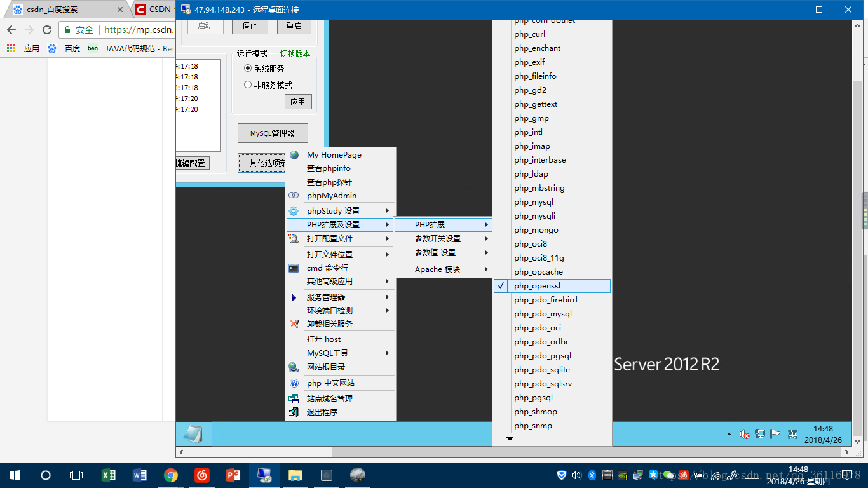Click the icon beside 卸载相关服务
This screenshot has height=488, width=868.
(294, 323)
